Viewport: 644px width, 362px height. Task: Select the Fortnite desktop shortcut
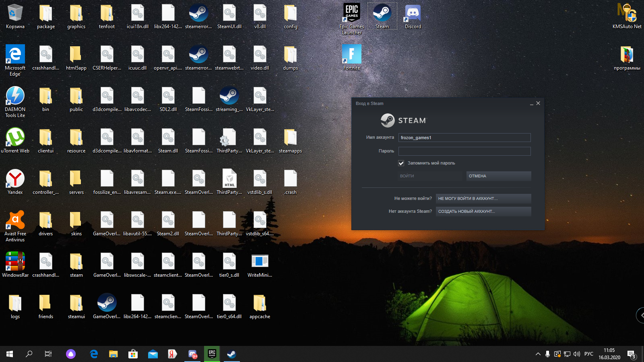point(351,57)
